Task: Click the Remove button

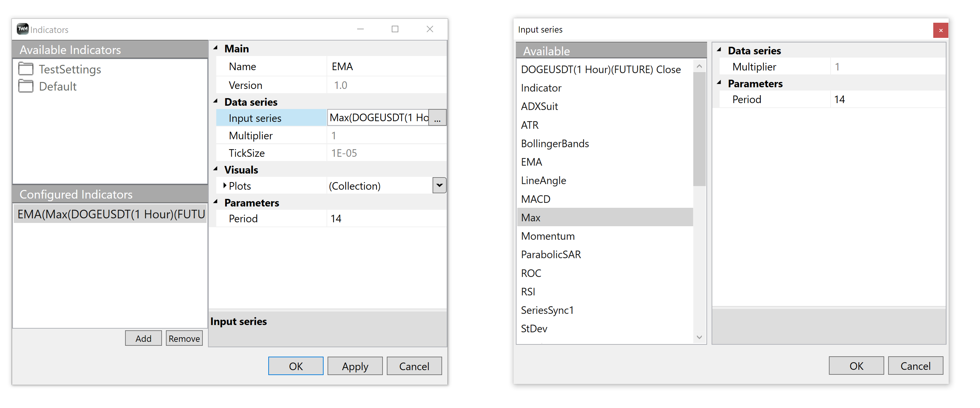Action: [x=184, y=338]
